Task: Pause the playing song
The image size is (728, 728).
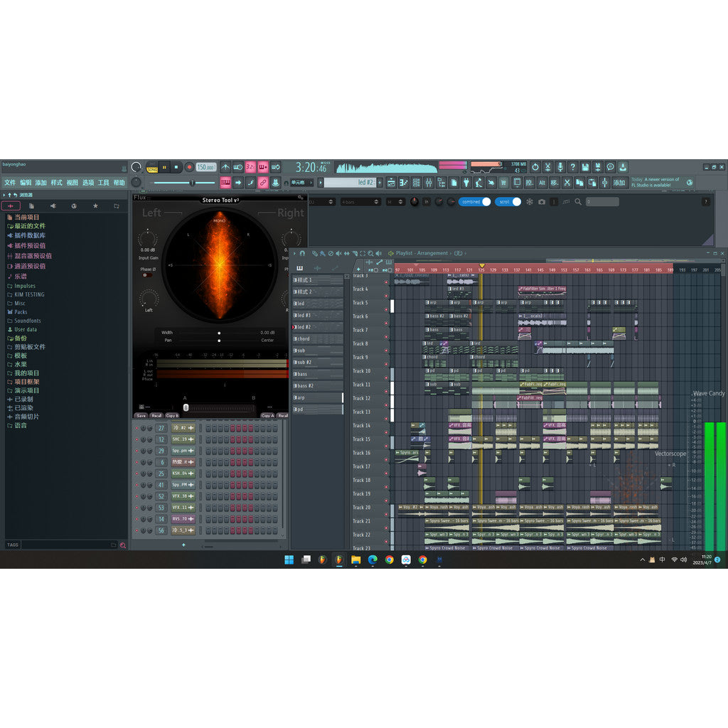Action: tap(164, 167)
